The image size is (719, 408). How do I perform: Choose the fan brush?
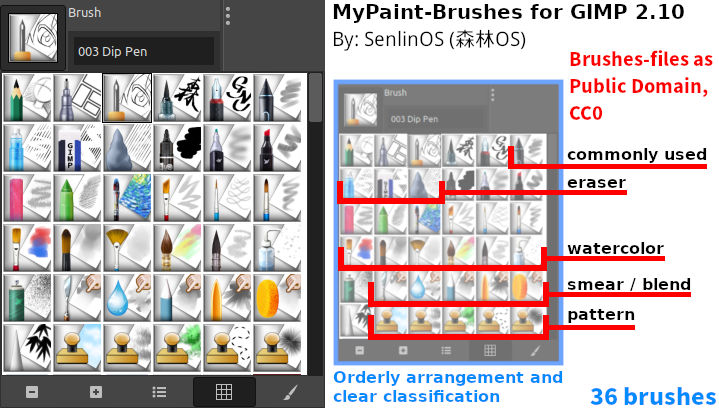pyautogui.click(x=127, y=248)
